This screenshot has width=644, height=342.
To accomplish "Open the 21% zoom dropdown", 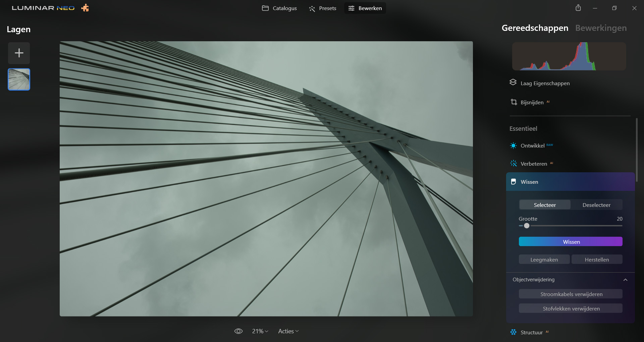I will pos(260,331).
